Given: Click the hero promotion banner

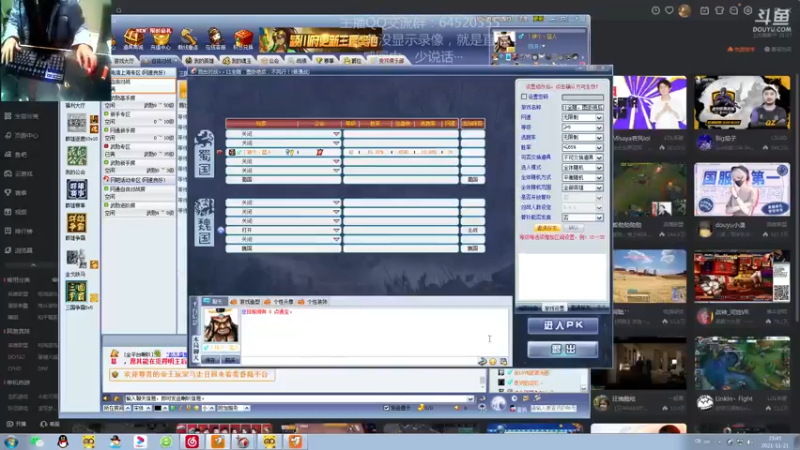Looking at the screenshot, I should [320, 41].
